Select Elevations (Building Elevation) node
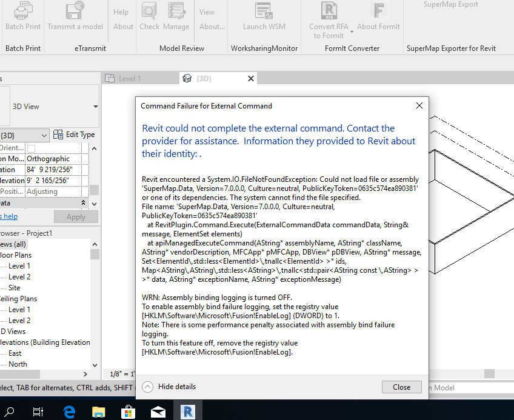Image resolution: width=514 pixels, height=420 pixels. [x=45, y=342]
